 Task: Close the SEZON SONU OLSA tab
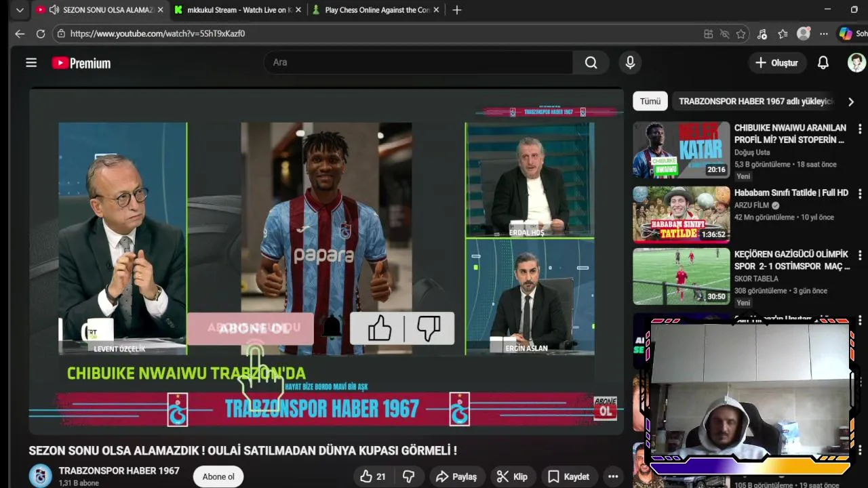tap(160, 10)
